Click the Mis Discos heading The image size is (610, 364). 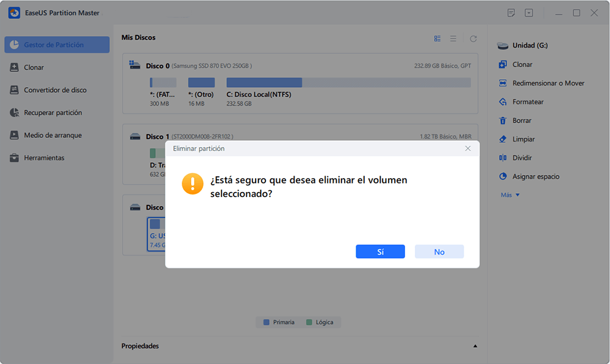[138, 37]
